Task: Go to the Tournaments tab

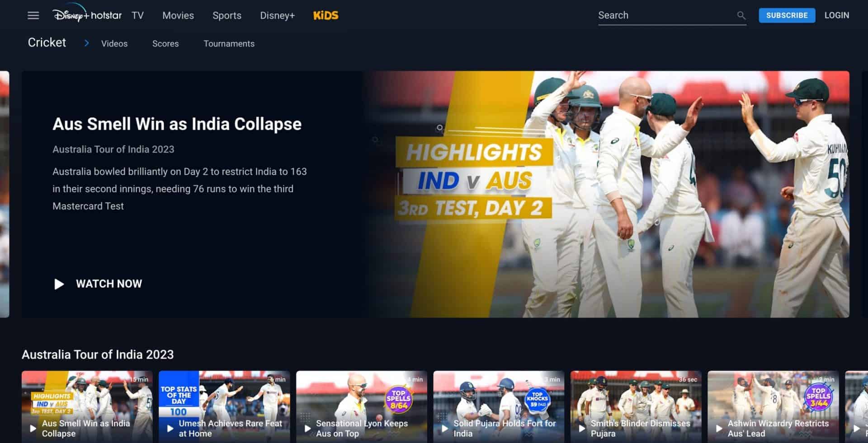Action: click(229, 44)
